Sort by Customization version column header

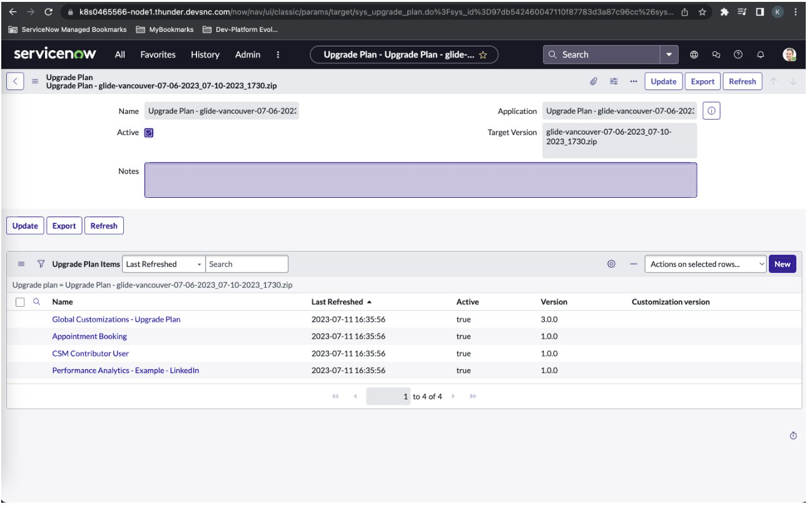671,302
